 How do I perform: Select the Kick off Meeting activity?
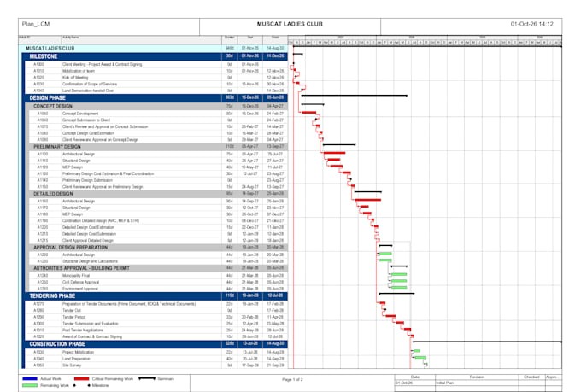[156, 78]
